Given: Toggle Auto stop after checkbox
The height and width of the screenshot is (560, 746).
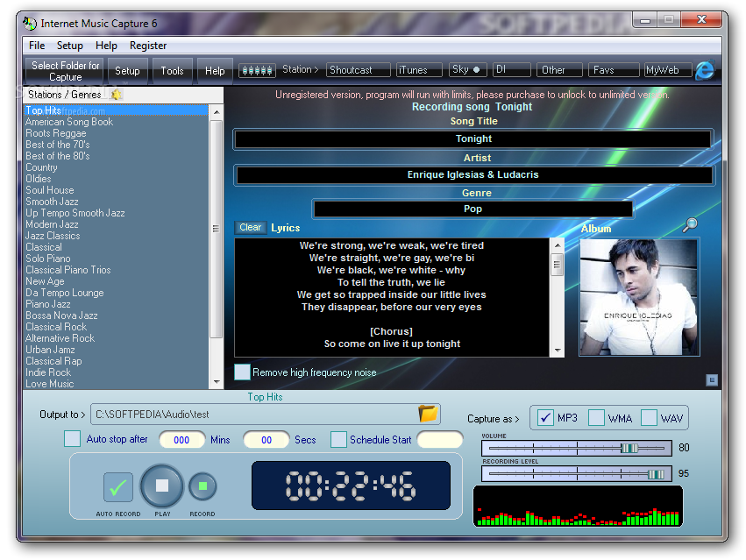Looking at the screenshot, I should pos(72,439).
